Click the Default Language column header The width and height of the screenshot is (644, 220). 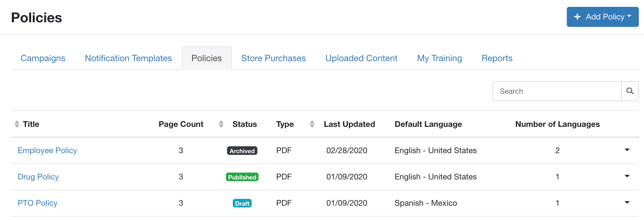click(428, 124)
